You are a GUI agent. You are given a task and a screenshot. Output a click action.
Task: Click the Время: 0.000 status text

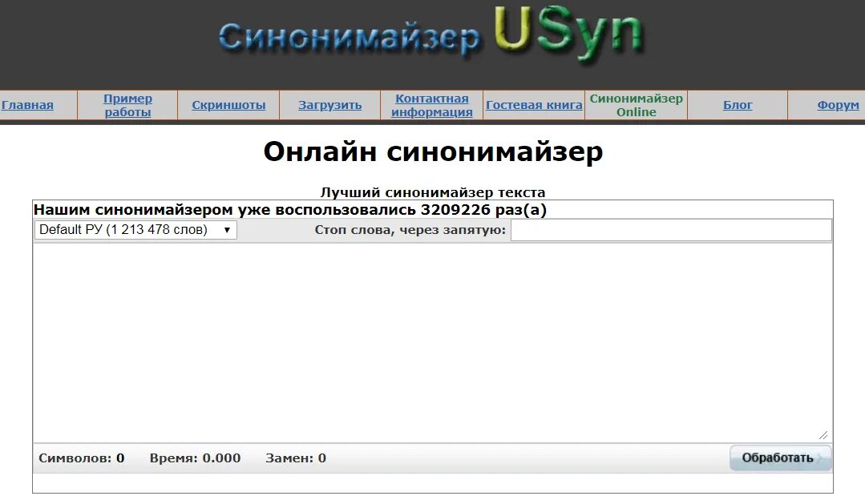(195, 458)
